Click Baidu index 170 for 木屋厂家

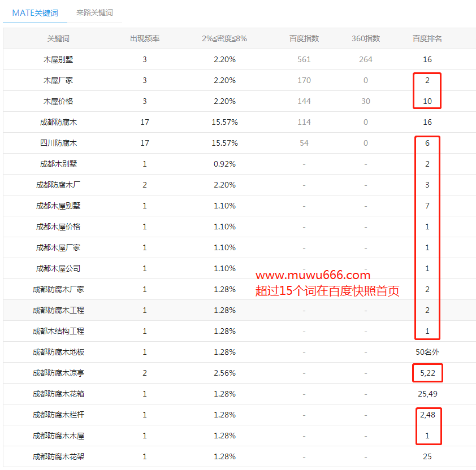304,80
